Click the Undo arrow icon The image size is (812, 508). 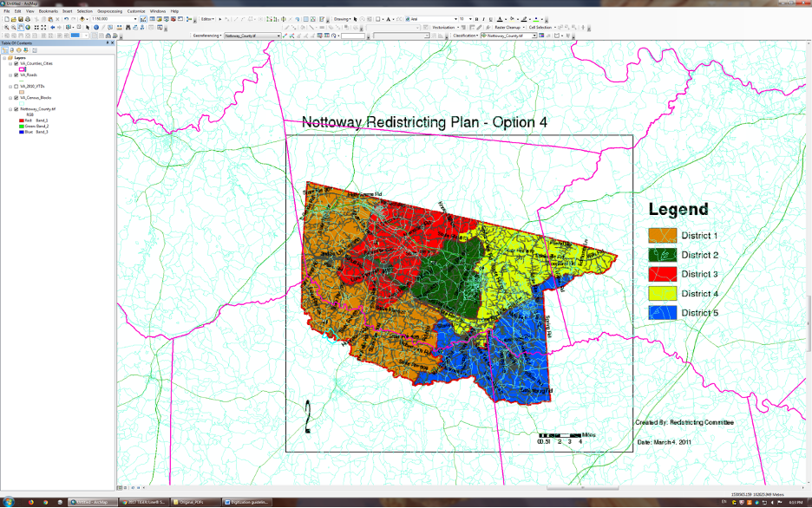(x=66, y=18)
